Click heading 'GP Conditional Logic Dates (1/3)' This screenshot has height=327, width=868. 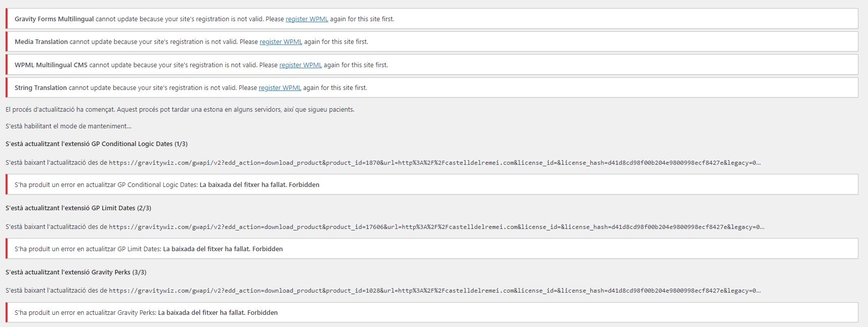[97, 144]
